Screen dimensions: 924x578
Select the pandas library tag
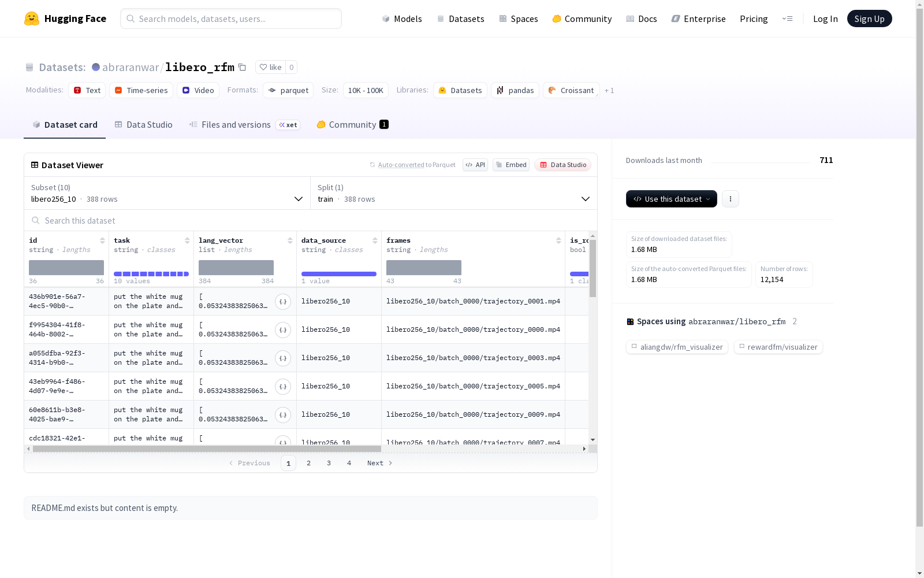tap(515, 90)
